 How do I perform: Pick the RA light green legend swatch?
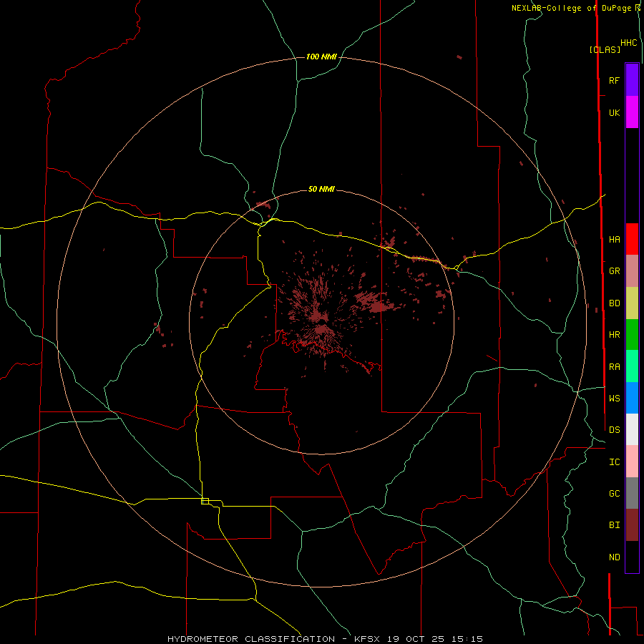[632, 366]
